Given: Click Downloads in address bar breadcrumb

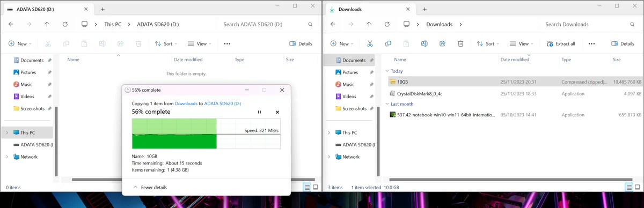Looking at the screenshot, I should [439, 24].
